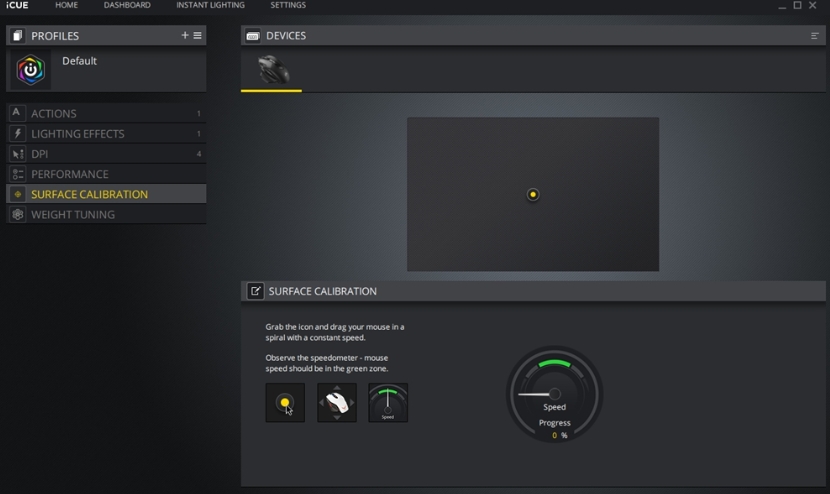Open the HOME menu
The image size is (830, 494).
tap(66, 5)
